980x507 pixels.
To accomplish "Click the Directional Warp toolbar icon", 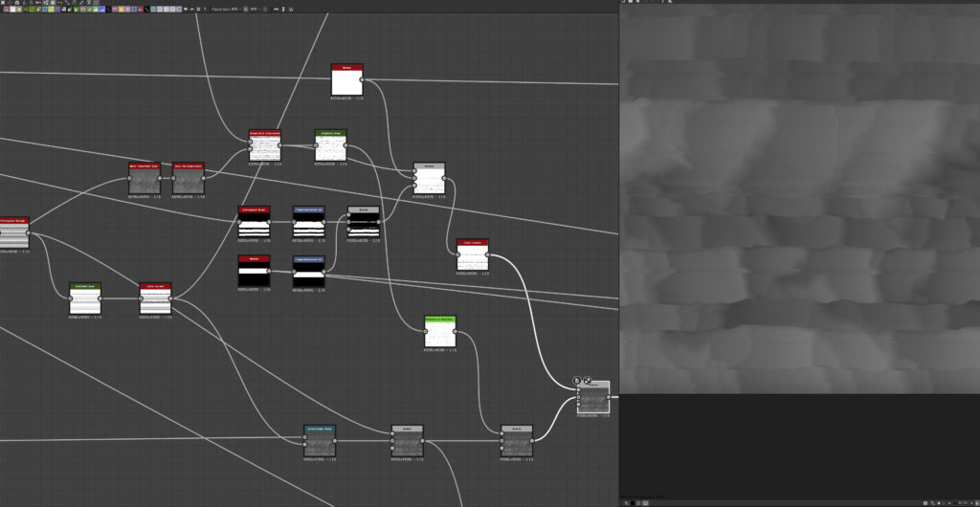I will (44, 10).
